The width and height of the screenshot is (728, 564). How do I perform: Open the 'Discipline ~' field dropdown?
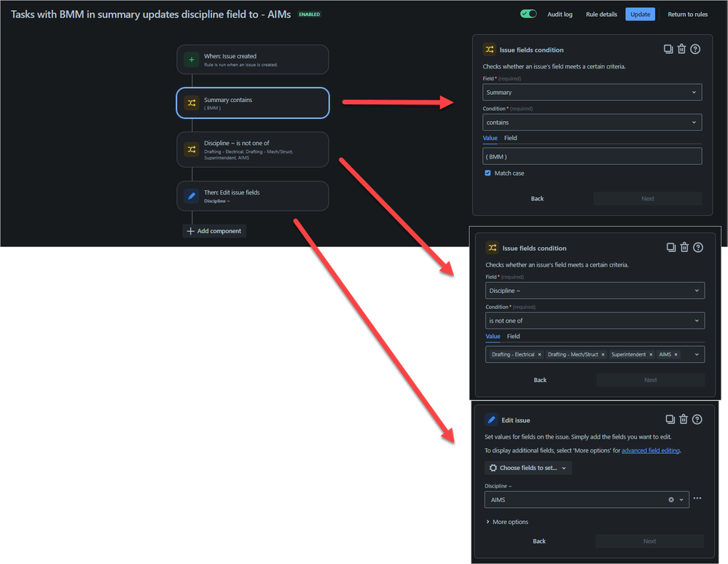(x=595, y=291)
